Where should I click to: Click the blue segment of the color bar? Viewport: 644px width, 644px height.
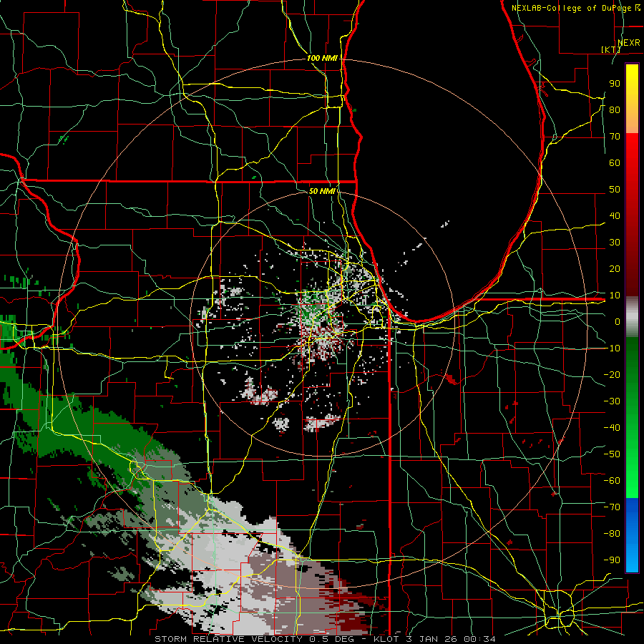click(632, 535)
